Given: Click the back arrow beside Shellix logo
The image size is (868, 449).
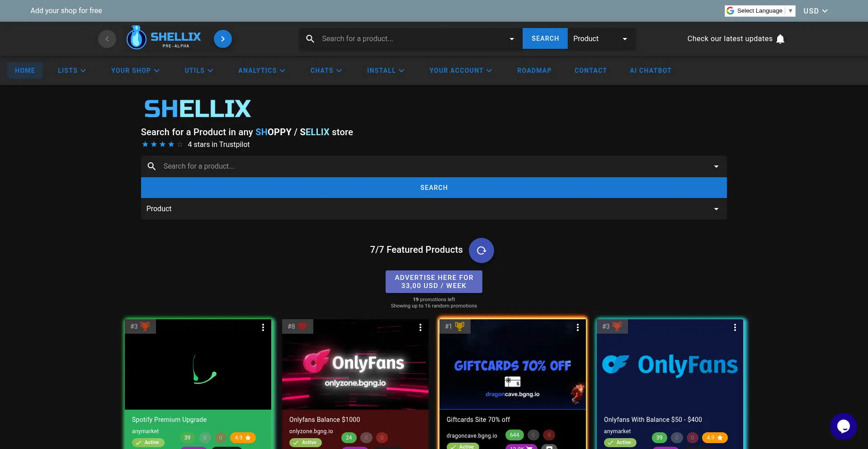Looking at the screenshot, I should pos(107,39).
